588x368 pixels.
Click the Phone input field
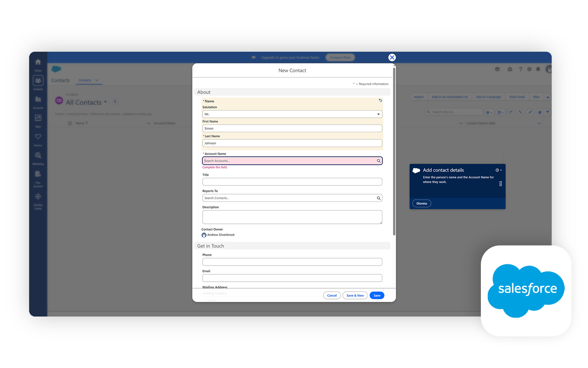point(292,262)
